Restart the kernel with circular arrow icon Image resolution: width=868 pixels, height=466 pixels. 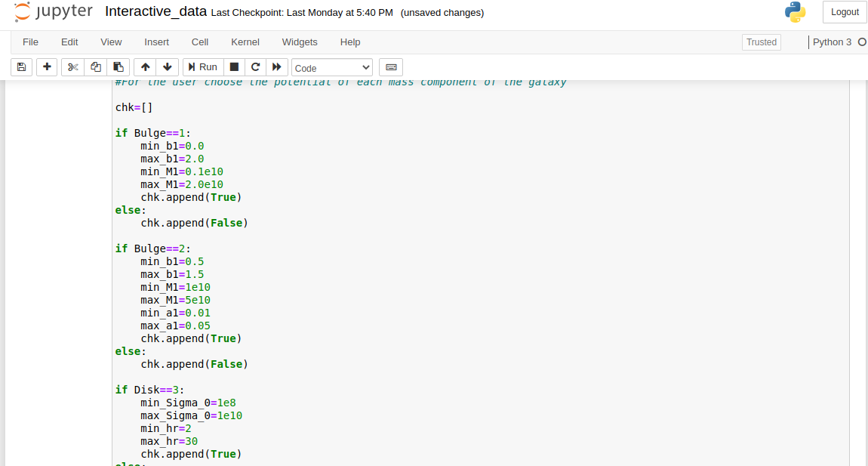pyautogui.click(x=255, y=67)
